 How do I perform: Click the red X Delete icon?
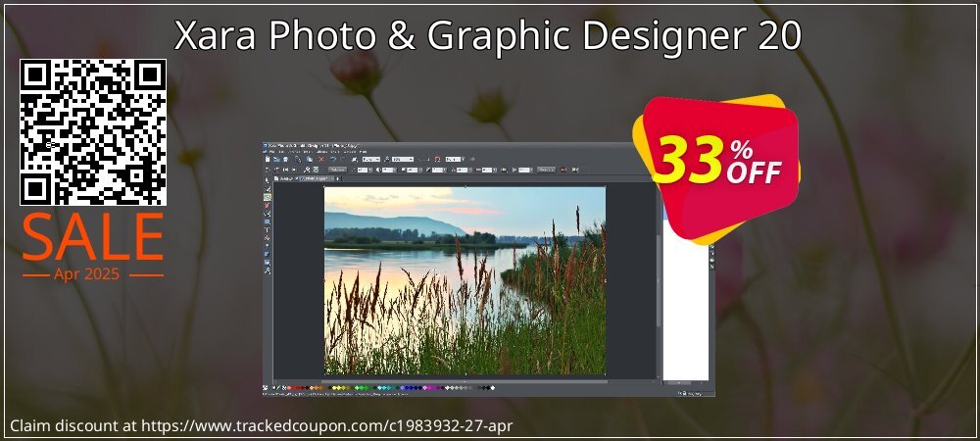[321, 160]
